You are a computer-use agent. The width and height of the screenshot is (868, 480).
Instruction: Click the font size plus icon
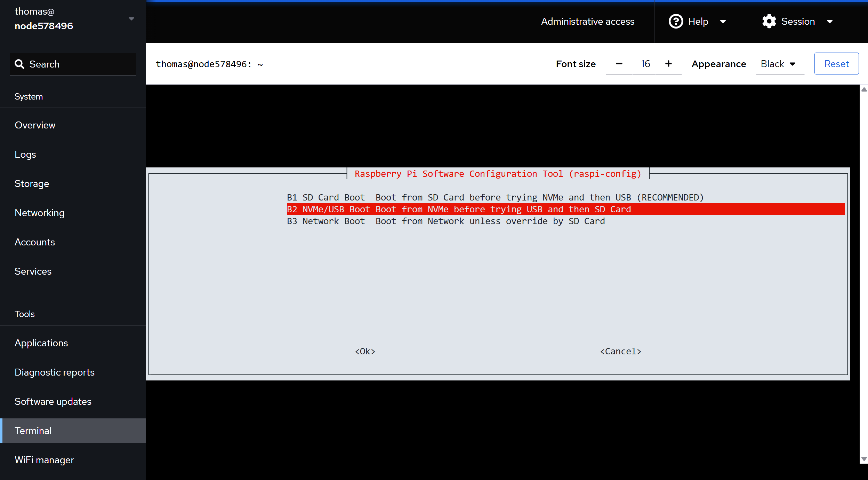point(668,64)
